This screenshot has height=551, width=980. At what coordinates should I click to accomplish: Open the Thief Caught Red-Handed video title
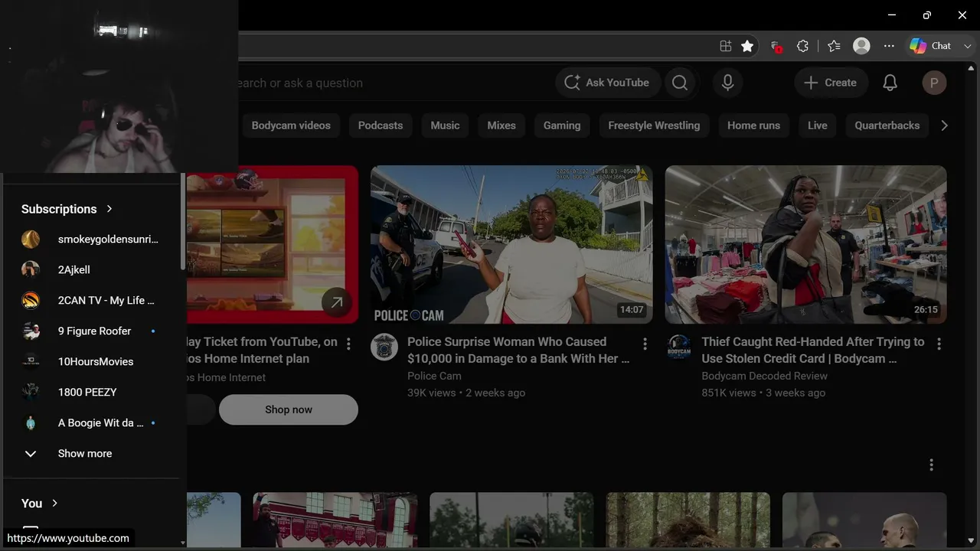812,350
